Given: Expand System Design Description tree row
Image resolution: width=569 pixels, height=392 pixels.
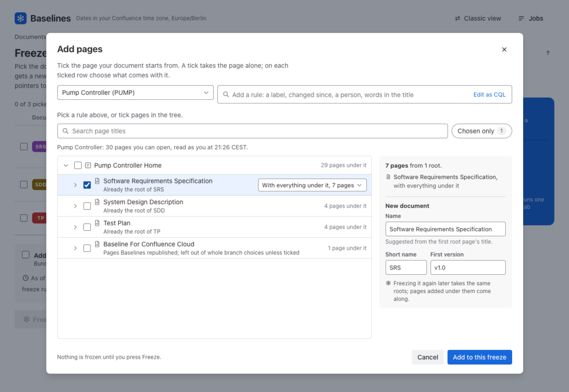Looking at the screenshot, I should (75, 206).
